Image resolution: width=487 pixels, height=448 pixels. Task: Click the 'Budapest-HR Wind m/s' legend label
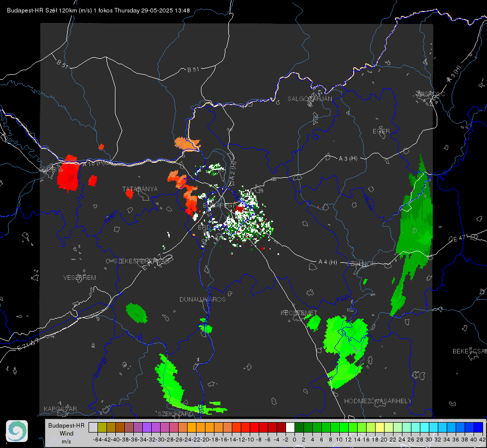click(67, 434)
